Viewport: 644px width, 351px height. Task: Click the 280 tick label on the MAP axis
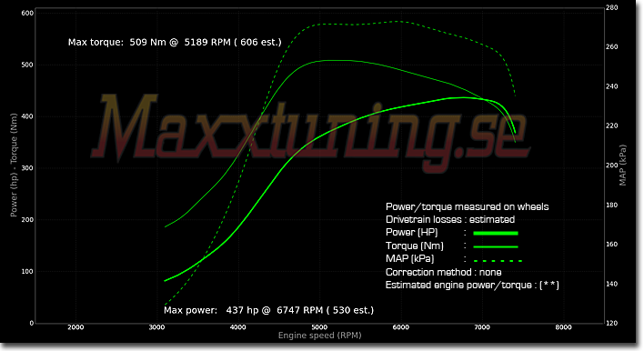(x=612, y=7)
